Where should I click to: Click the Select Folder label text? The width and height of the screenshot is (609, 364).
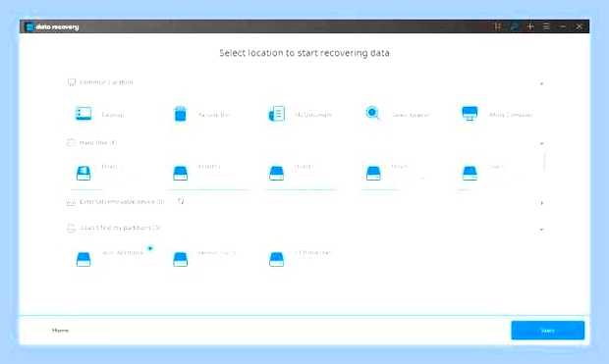click(x=411, y=115)
